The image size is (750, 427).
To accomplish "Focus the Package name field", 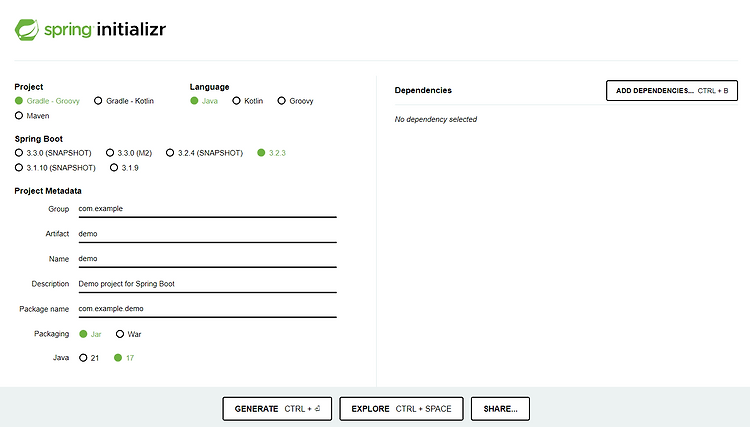I will [208, 309].
